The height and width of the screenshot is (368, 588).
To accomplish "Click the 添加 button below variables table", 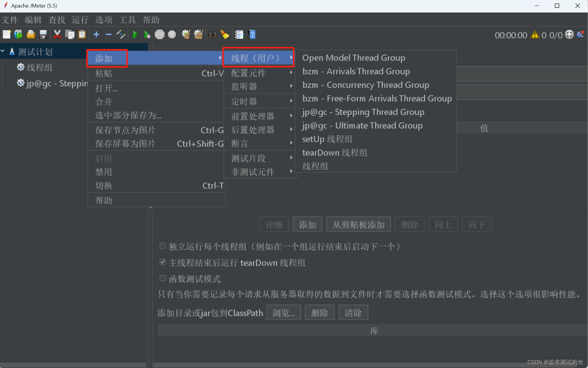I will coord(307,224).
